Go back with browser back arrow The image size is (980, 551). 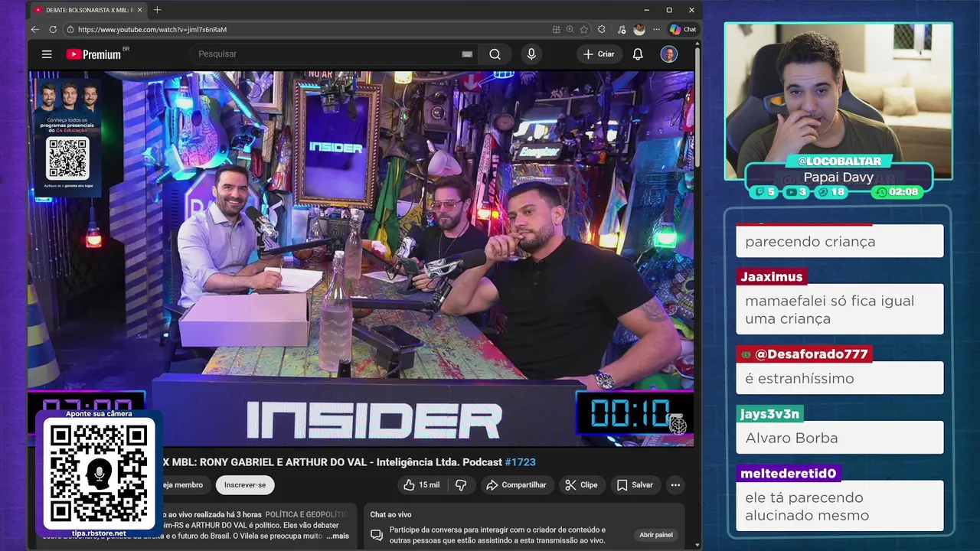click(x=35, y=29)
